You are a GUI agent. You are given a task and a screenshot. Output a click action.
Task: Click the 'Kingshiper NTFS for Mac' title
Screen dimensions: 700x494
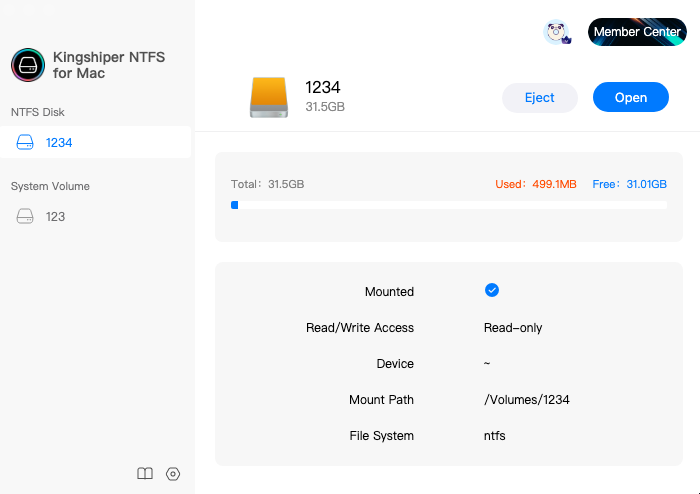click(x=109, y=65)
